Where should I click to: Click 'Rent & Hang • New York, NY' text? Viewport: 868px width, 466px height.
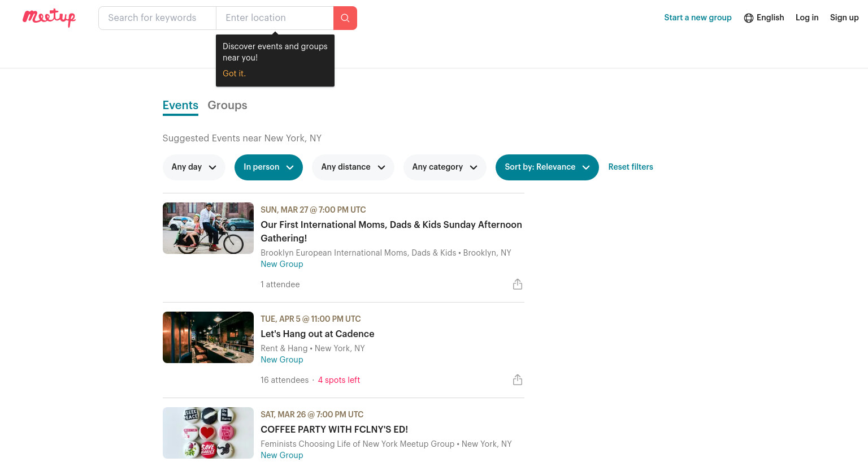313,348
